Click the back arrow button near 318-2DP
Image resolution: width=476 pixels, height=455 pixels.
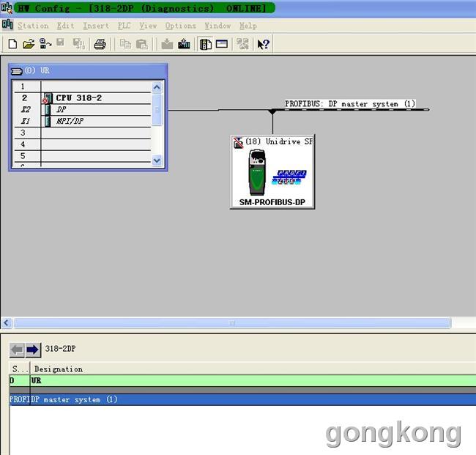click(x=17, y=350)
